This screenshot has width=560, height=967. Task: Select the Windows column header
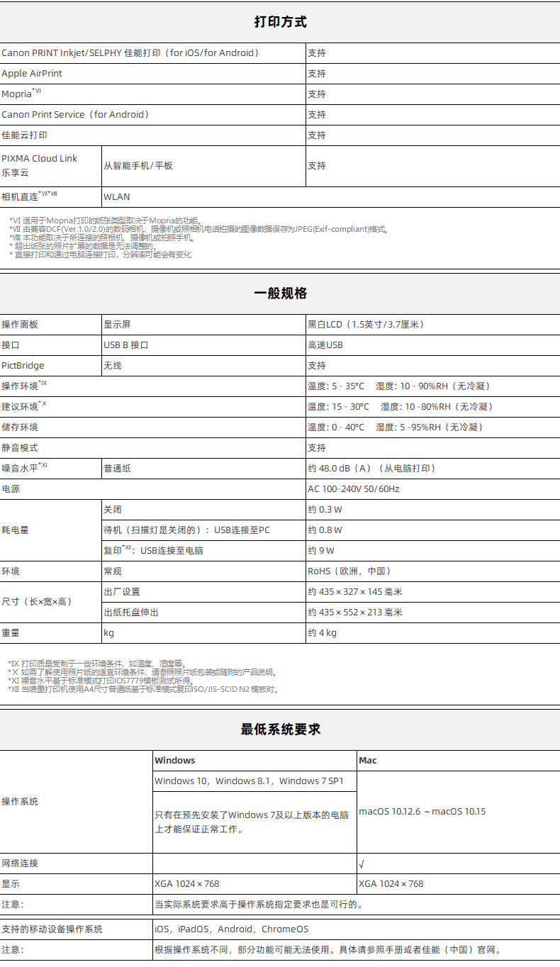pos(175,760)
